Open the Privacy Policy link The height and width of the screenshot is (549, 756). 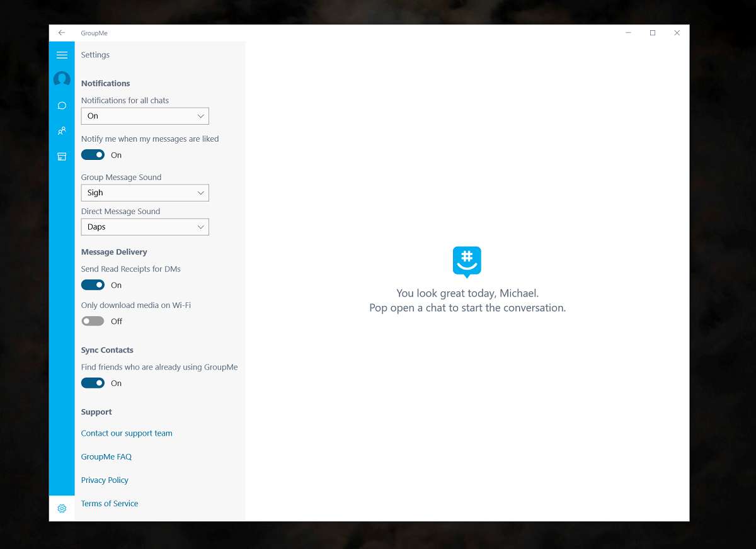pos(105,480)
